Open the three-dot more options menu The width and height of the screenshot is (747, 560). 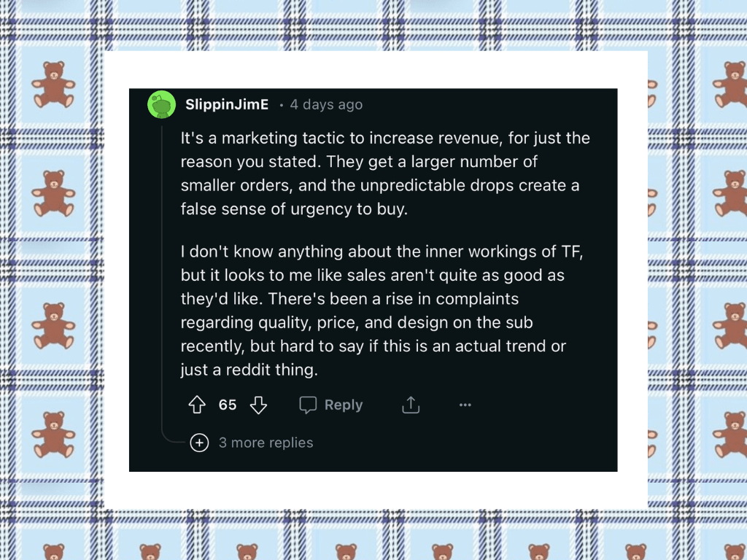(465, 405)
